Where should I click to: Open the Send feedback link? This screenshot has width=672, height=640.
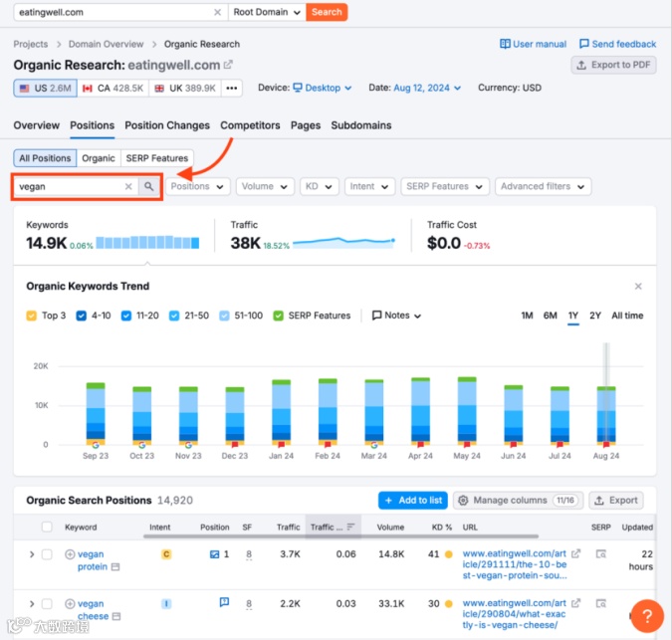click(x=617, y=44)
